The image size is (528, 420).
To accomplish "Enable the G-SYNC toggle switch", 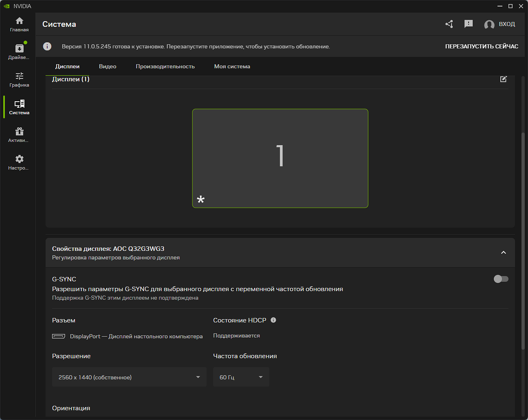I will pyautogui.click(x=501, y=279).
